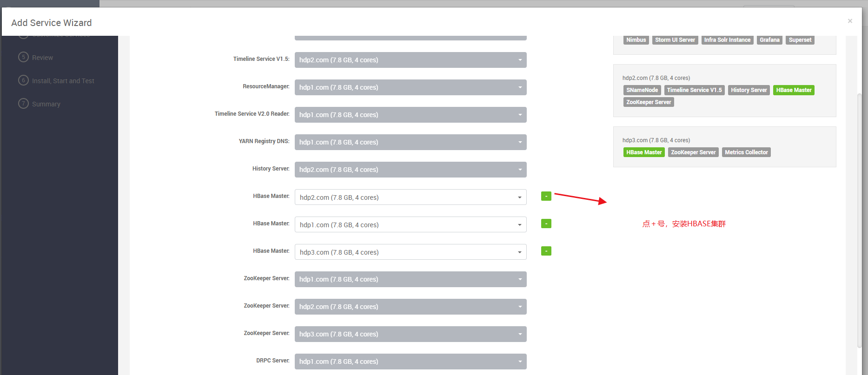Click the step 7 circle icon beside Summary

click(x=23, y=104)
